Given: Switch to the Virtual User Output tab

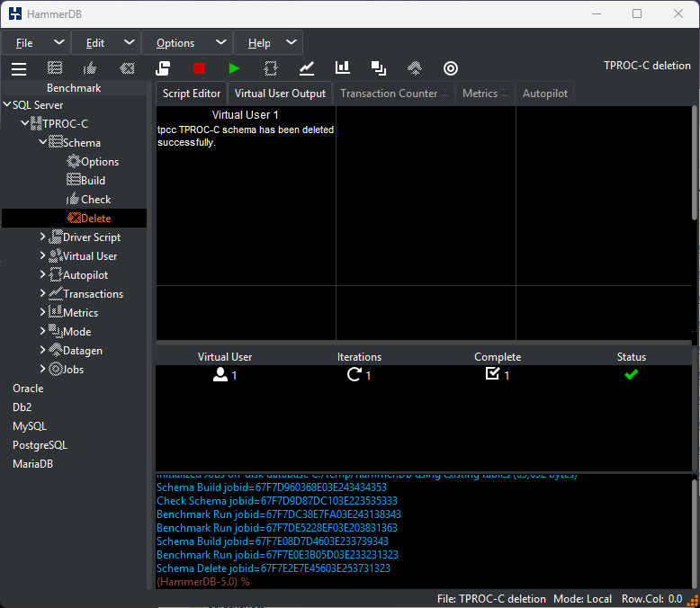Looking at the screenshot, I should (280, 94).
